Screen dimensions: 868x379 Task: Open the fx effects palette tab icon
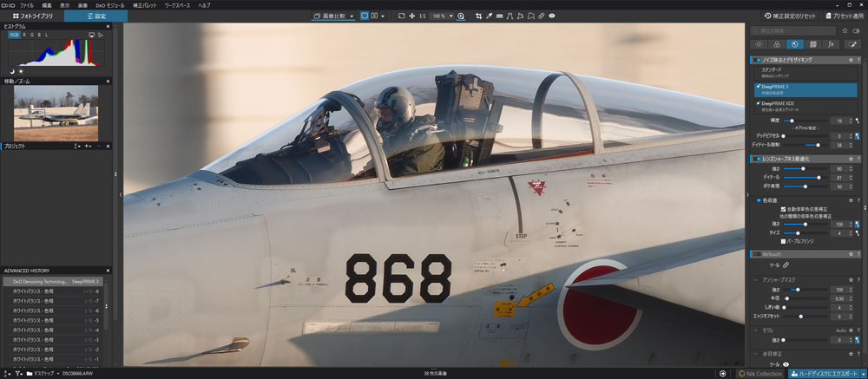(831, 43)
